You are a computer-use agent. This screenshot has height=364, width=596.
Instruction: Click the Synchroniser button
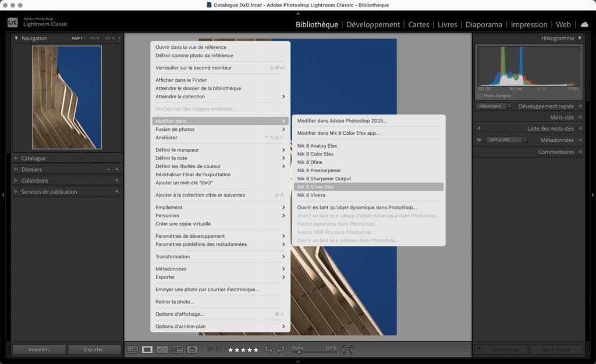coord(505,349)
